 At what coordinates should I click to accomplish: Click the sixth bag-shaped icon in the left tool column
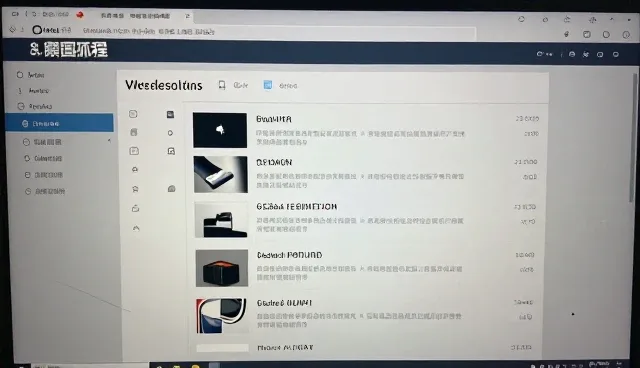136,208
